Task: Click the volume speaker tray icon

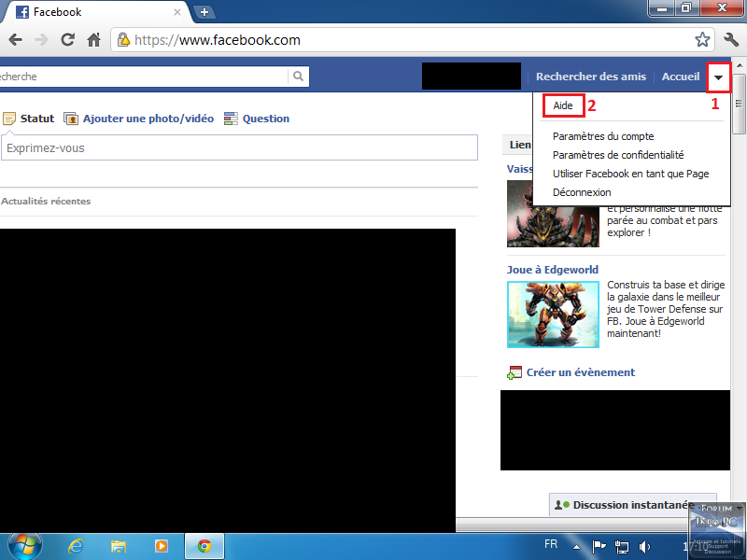Action: 644,546
